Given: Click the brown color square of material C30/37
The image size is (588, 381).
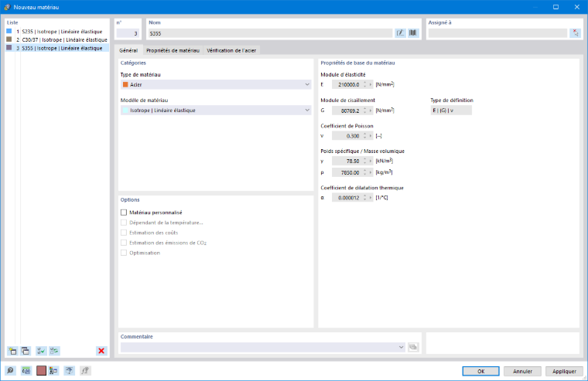Looking at the screenshot, I should click(x=9, y=39).
